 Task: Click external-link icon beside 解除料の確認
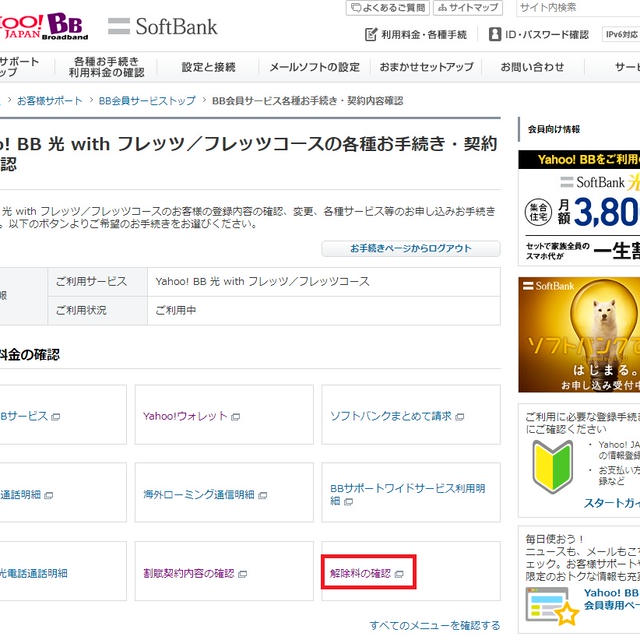399,574
